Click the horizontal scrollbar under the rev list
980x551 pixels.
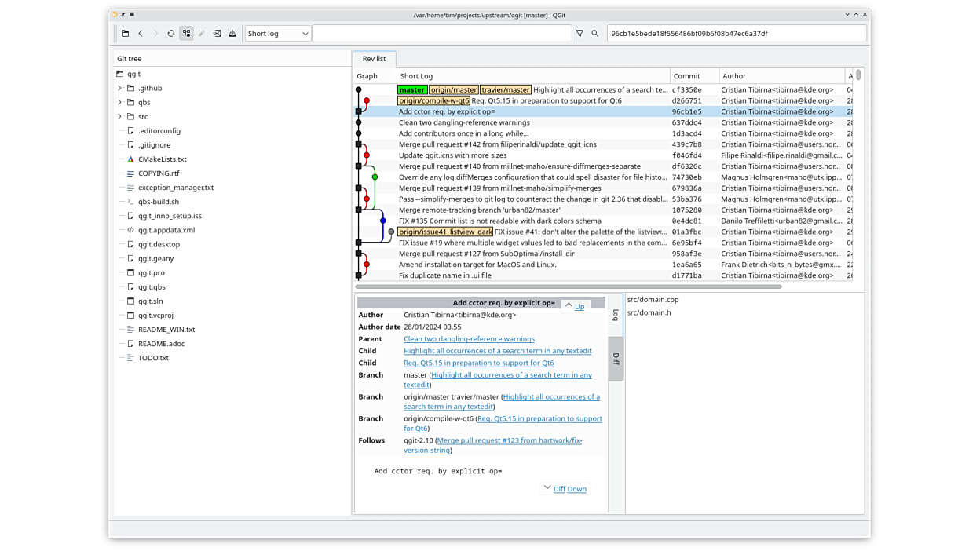(568, 286)
